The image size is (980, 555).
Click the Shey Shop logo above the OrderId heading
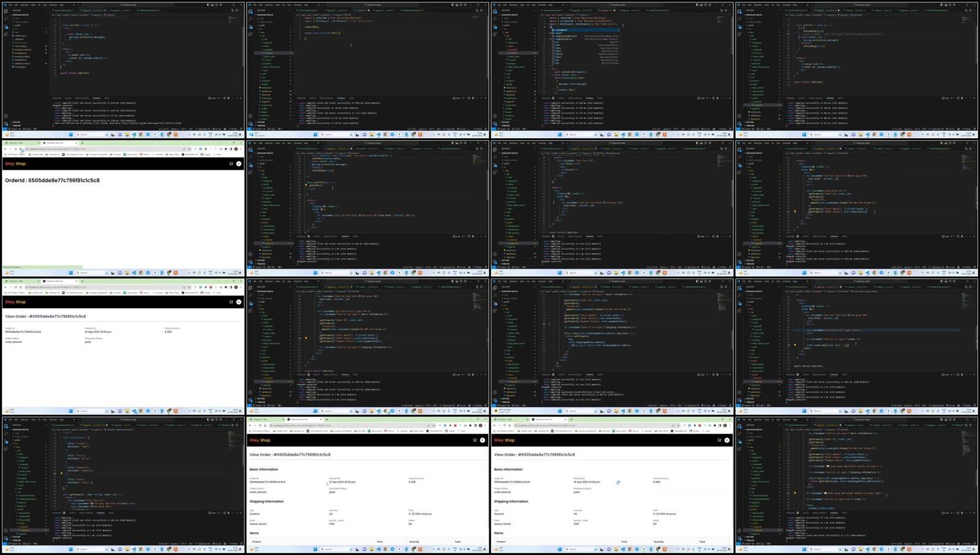15,164
